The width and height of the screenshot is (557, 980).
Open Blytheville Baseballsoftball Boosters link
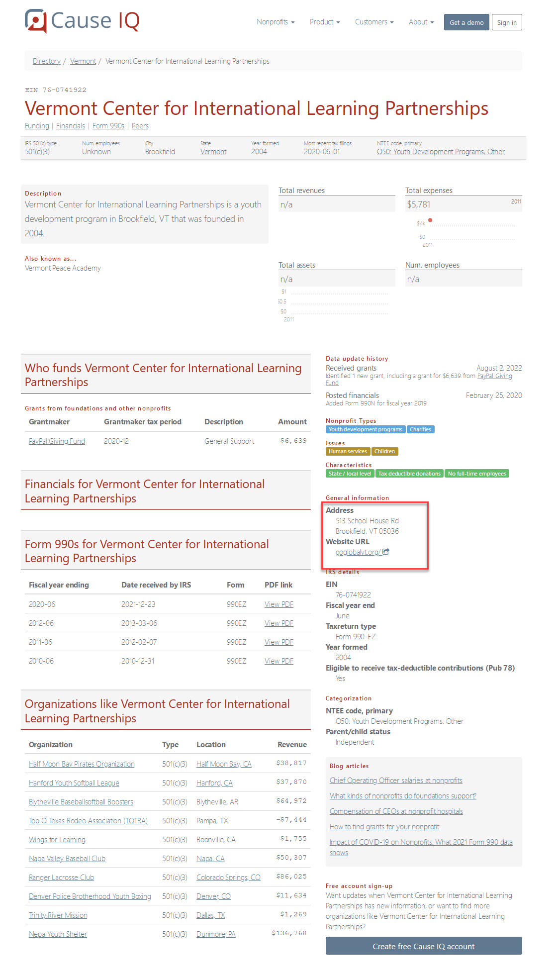81,802
